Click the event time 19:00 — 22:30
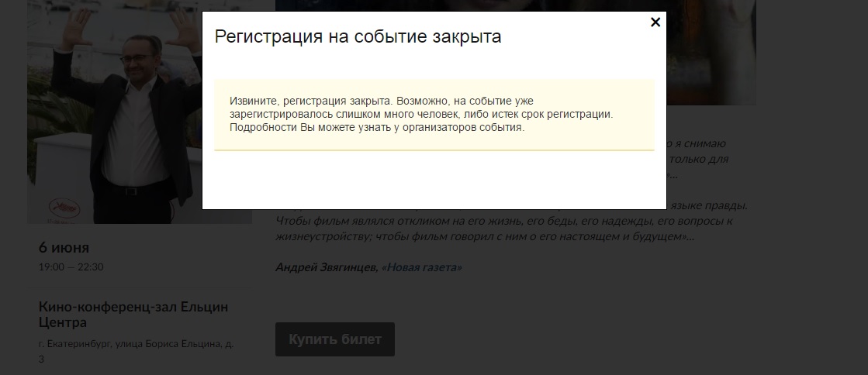868x375 pixels. pos(71,267)
